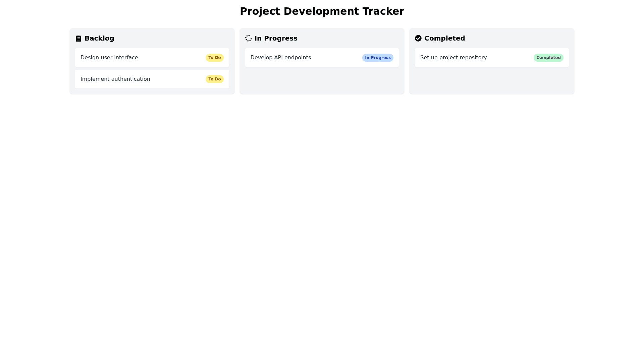Click Design user interface task text
Image resolution: width=644 pixels, height=362 pixels.
point(109,58)
